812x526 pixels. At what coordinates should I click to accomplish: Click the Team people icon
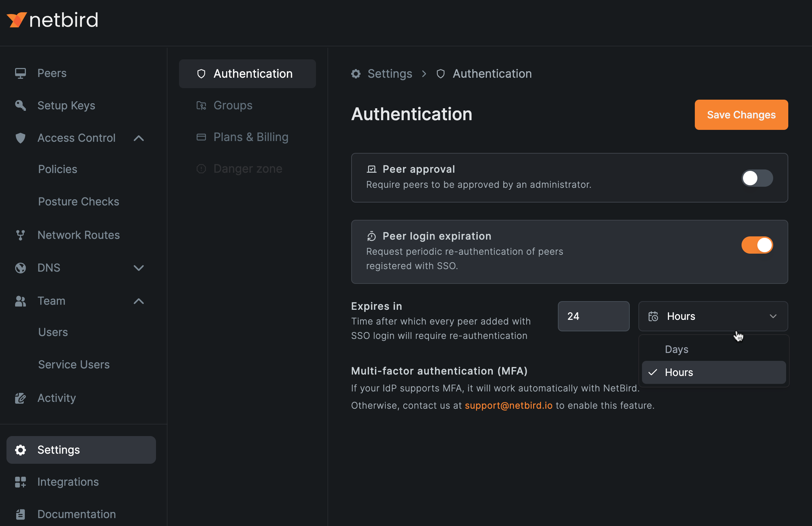(20, 301)
